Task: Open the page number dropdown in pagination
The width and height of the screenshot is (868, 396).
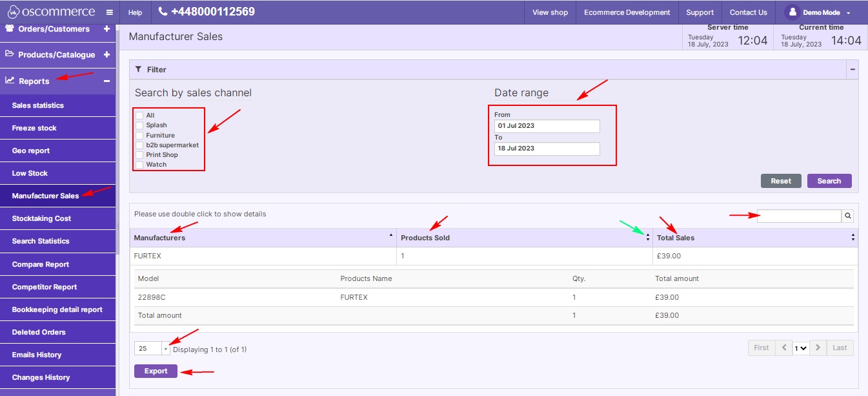Action: tap(801, 348)
